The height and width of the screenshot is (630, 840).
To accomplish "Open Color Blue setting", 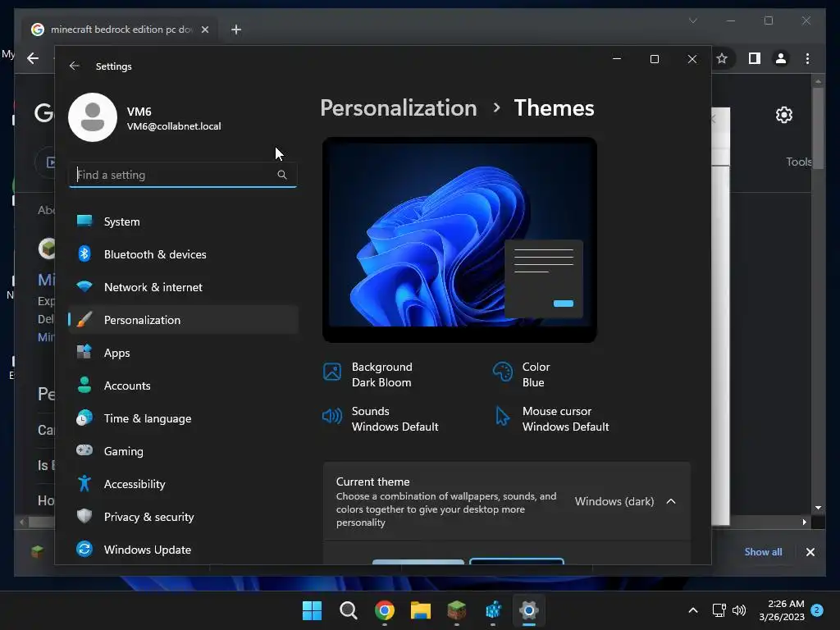I will point(522,374).
